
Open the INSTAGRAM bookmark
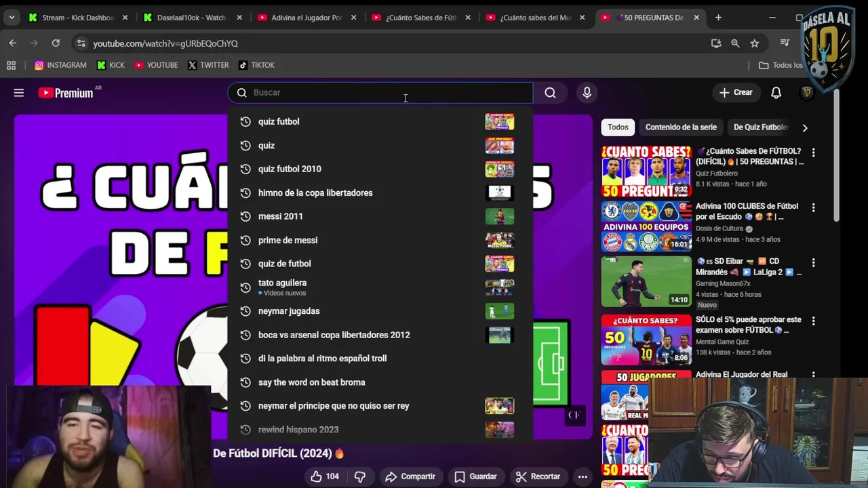point(60,65)
